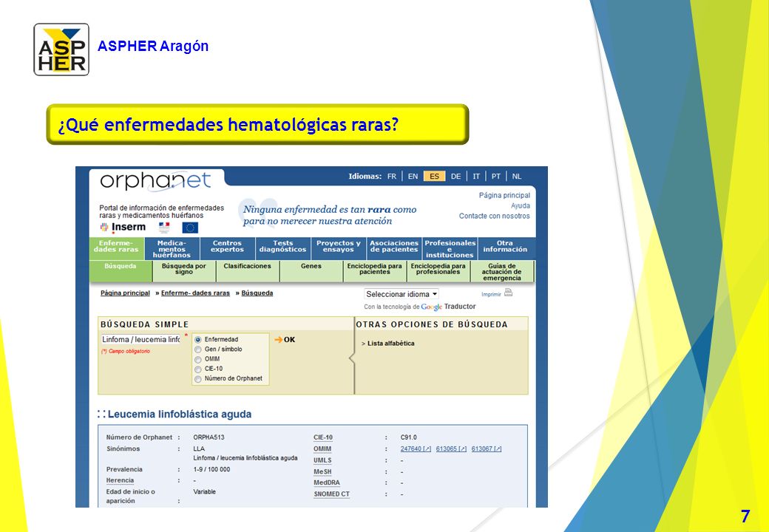The width and height of the screenshot is (769, 532).
Task: Open the OMIM 247640 link
Action: (x=416, y=449)
